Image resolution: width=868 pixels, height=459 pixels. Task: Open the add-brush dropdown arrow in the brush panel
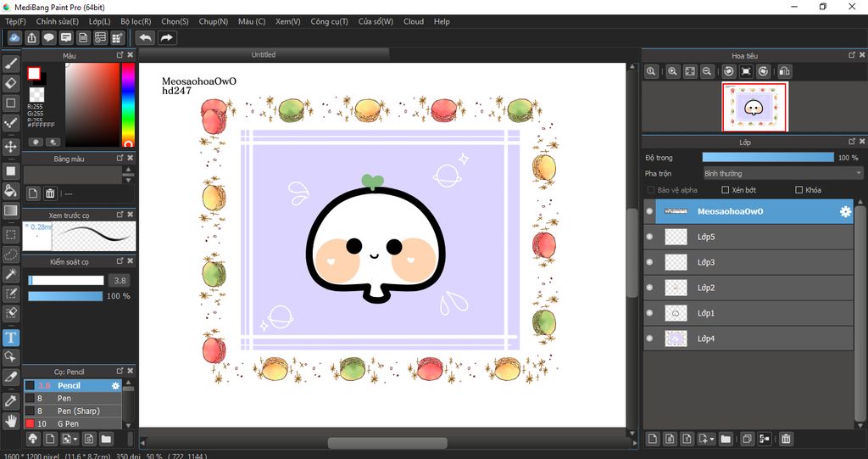75,439
